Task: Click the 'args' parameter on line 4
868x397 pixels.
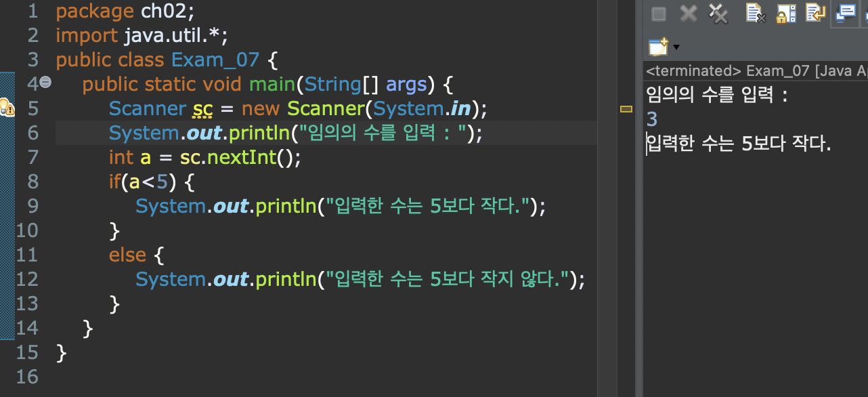Action: (406, 85)
